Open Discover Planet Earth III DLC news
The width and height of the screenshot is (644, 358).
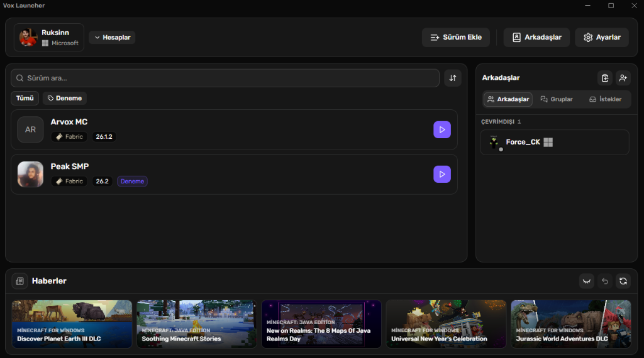tap(72, 324)
